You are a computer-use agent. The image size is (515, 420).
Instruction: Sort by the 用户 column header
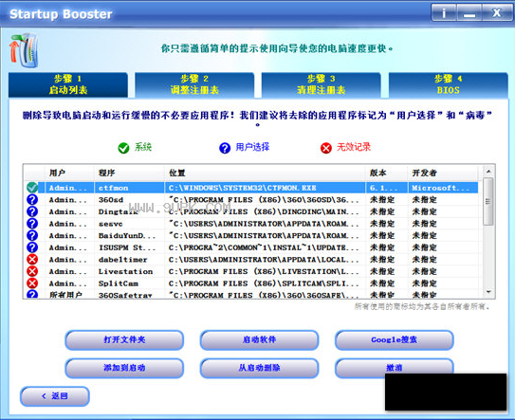pos(69,173)
